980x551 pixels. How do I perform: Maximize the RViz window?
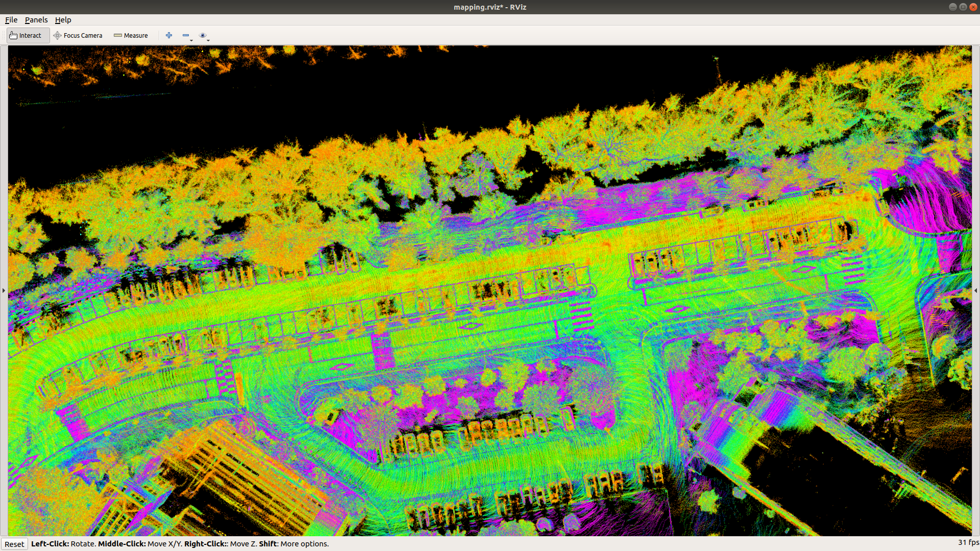[963, 7]
